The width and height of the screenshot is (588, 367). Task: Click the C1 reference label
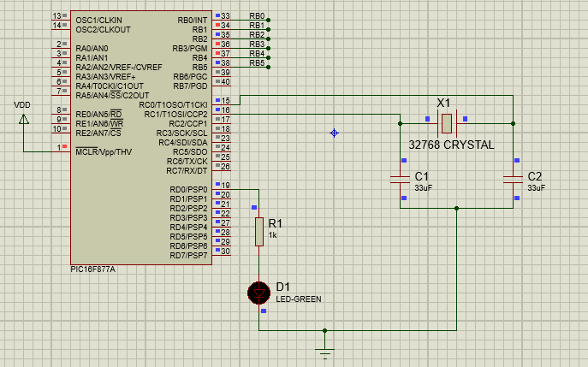(421, 176)
